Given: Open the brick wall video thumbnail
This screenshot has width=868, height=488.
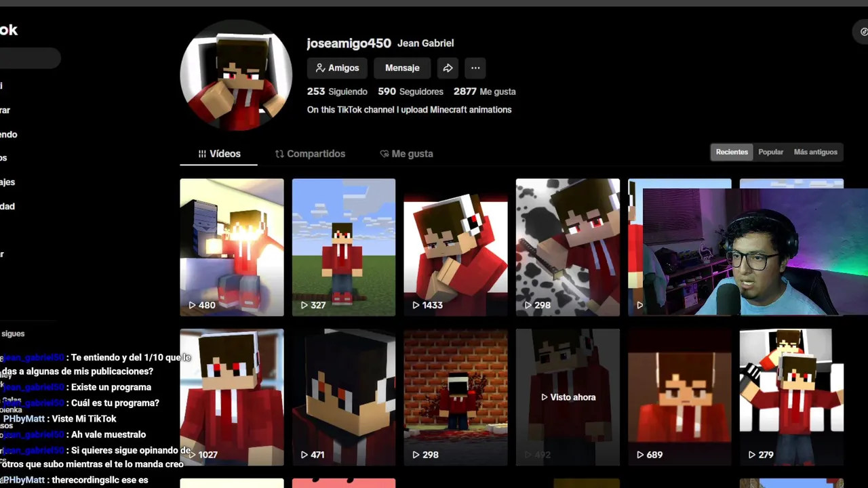Looking at the screenshot, I should [x=456, y=397].
